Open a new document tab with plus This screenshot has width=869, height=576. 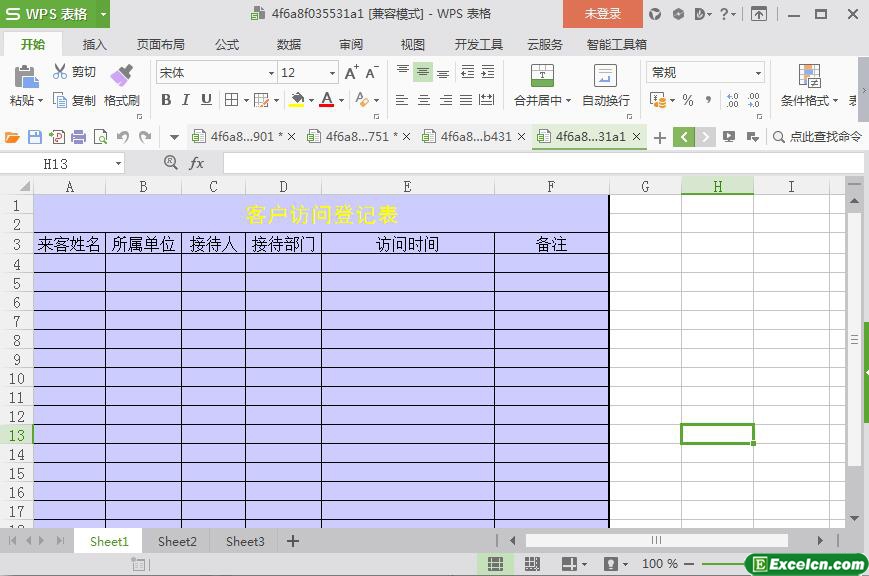(x=660, y=137)
